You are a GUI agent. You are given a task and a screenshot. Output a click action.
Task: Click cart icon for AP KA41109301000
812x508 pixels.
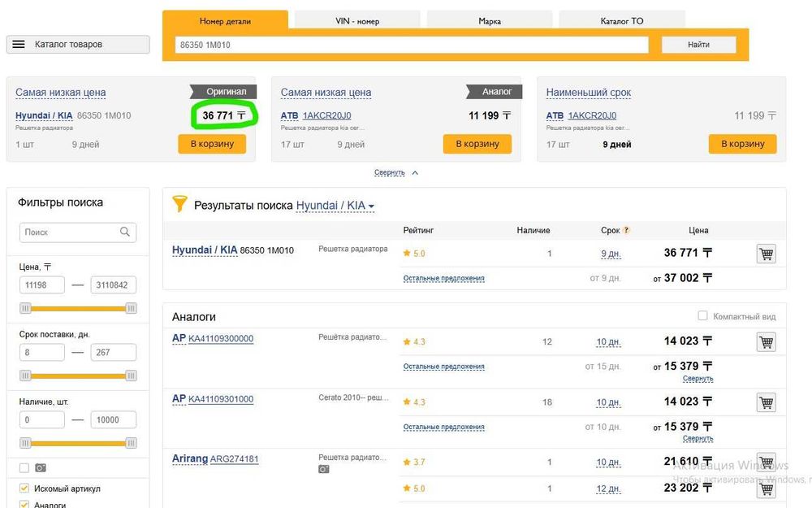tap(765, 402)
